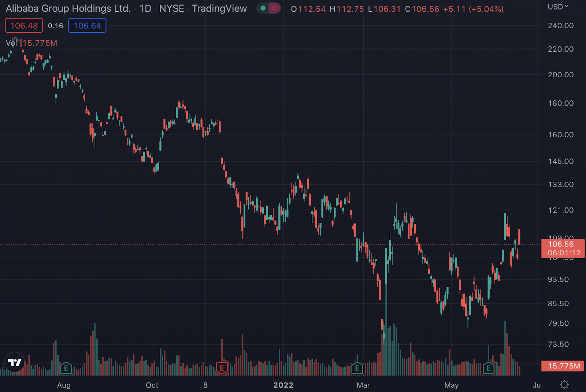Click the "121.00" price axis label
Image resolution: width=586 pixels, height=392 pixels.
pos(561,210)
